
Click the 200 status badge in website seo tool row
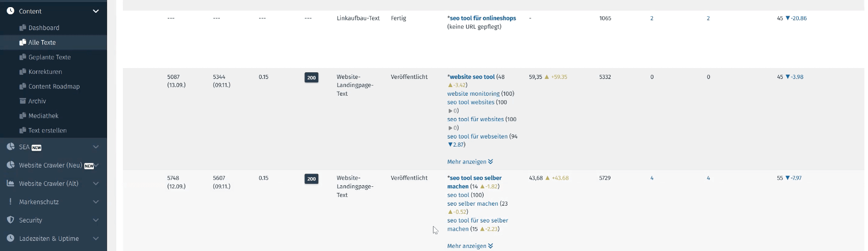point(311,78)
